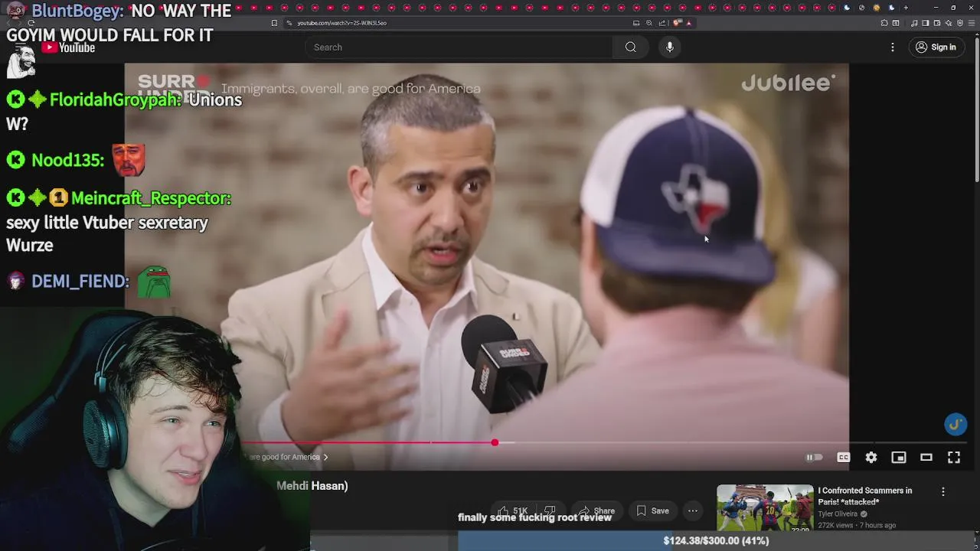The image size is (980, 551).
Task: Open Brave Rewards triangle icon
Action: (x=689, y=23)
